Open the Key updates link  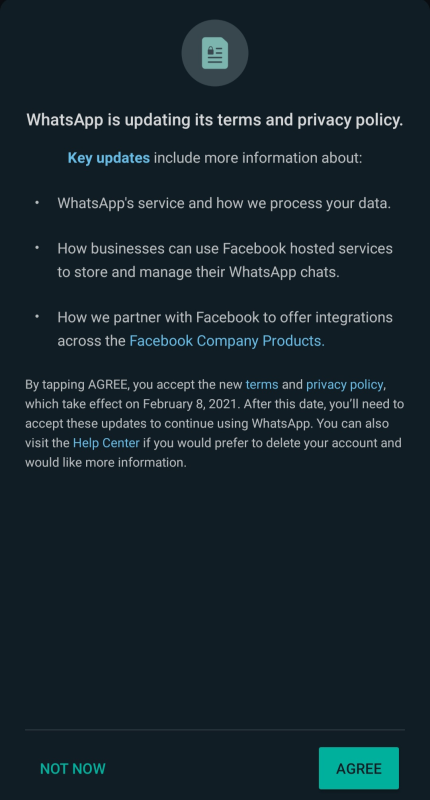pos(109,158)
